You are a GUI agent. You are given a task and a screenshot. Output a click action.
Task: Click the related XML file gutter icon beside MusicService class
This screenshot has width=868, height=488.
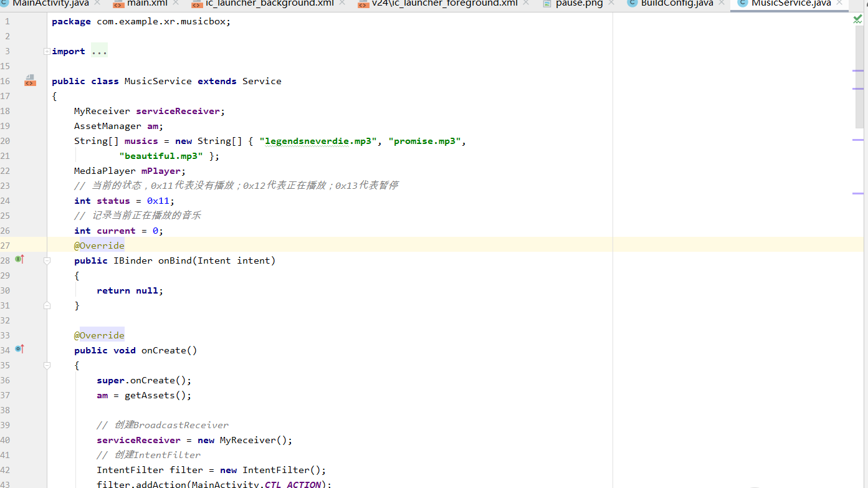[29, 80]
